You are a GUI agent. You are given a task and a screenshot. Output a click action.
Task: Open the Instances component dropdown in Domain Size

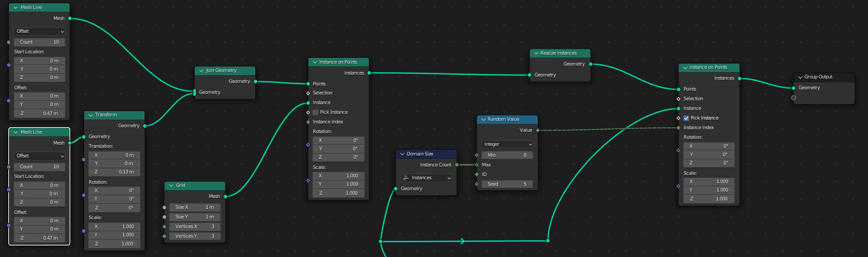(427, 177)
